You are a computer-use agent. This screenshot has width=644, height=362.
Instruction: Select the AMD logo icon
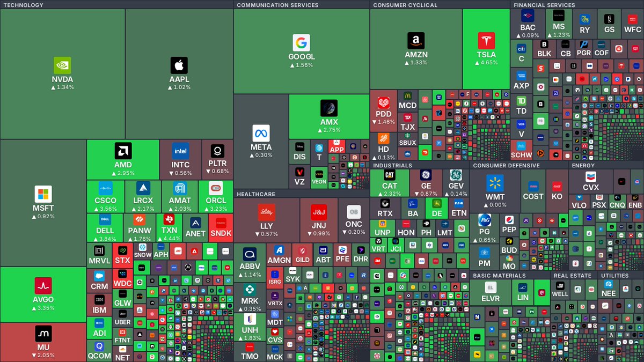coord(123,151)
